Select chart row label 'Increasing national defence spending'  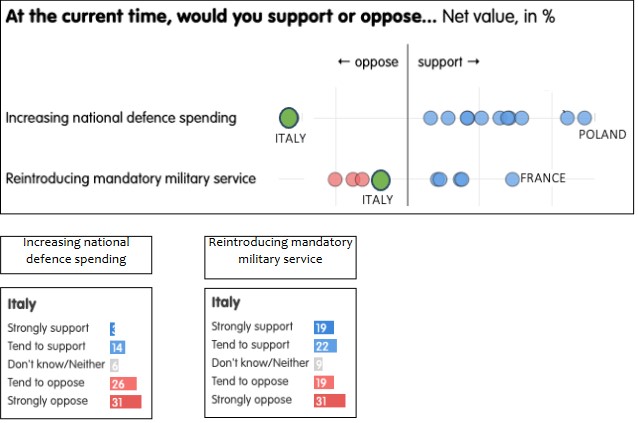(x=121, y=118)
